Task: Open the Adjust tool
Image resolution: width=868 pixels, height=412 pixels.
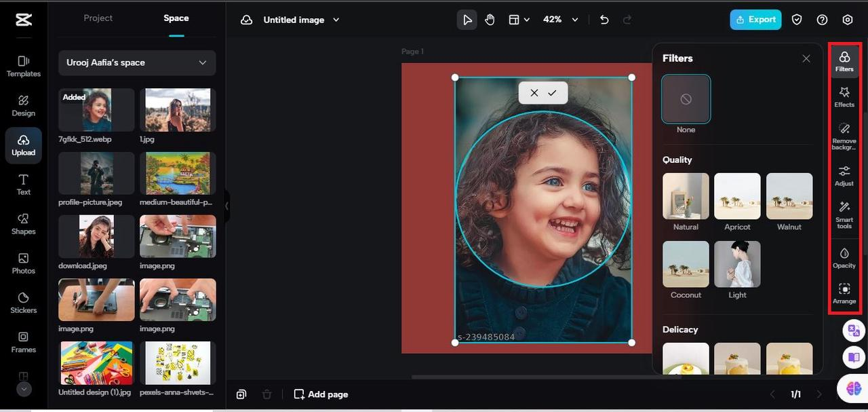Action: point(844,175)
